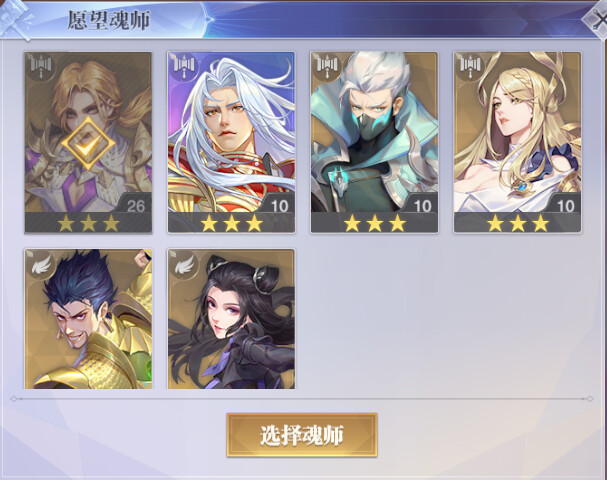Click the 愿望魂师 title header
Screen dimensions: 607x480
pyautogui.click(x=109, y=21)
